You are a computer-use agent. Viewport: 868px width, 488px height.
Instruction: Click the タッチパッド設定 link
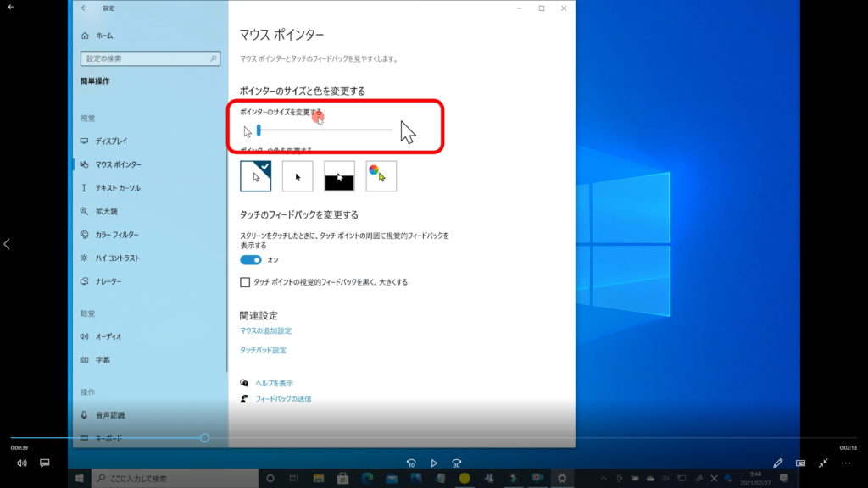[x=263, y=350]
